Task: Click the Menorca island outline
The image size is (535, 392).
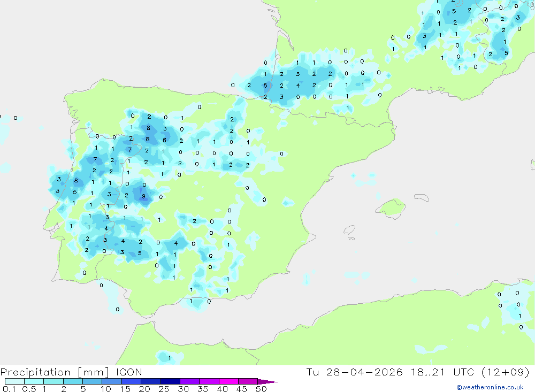Action: [x=422, y=197]
